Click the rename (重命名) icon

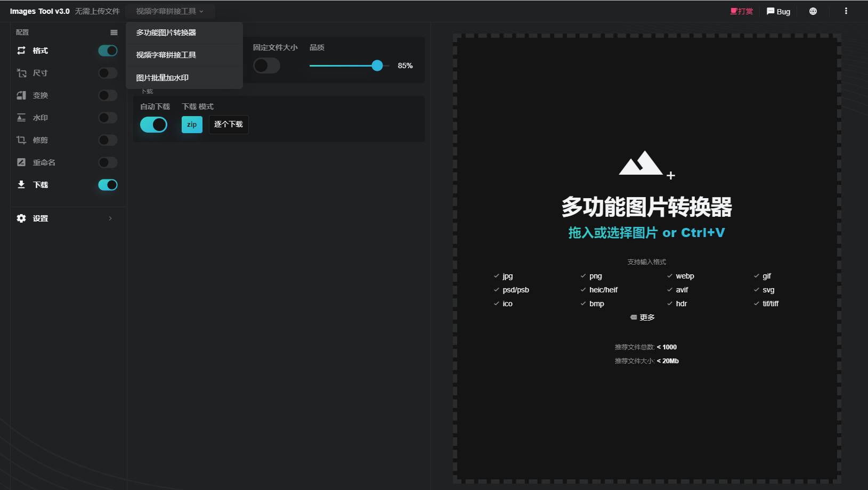(x=21, y=162)
